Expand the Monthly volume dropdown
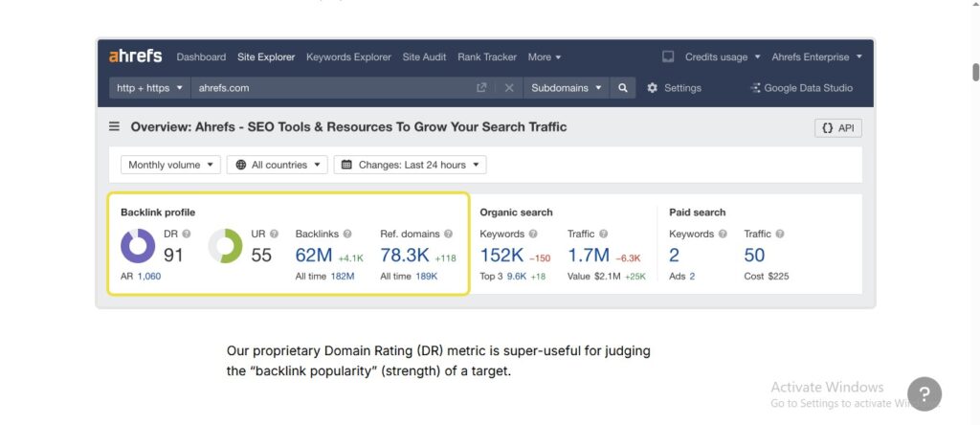980x425 pixels. (170, 165)
